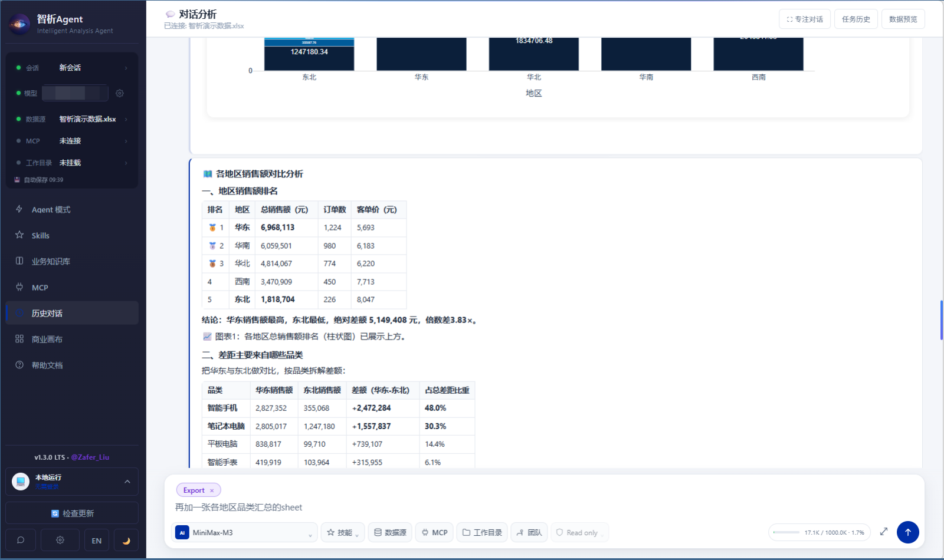944x560 pixels.
Task: Open the Read only permission dropdown
Action: (x=580, y=532)
